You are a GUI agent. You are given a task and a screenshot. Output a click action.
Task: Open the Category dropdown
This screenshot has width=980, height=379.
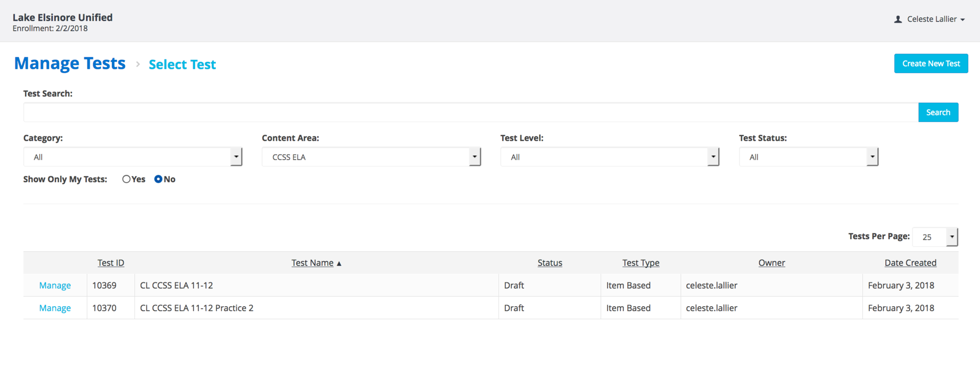[133, 157]
